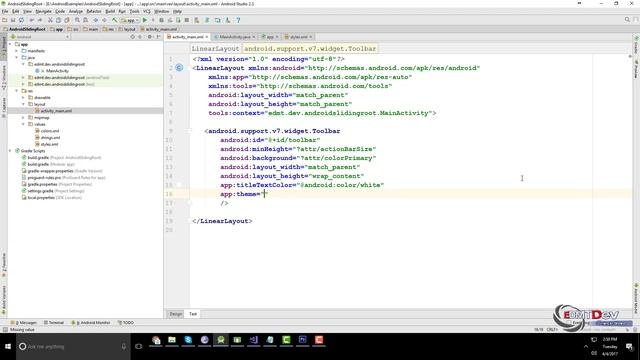Screen dimensions: 640x360
Task: Click the LinearLayout editor breadcrumb
Action: 215,49
